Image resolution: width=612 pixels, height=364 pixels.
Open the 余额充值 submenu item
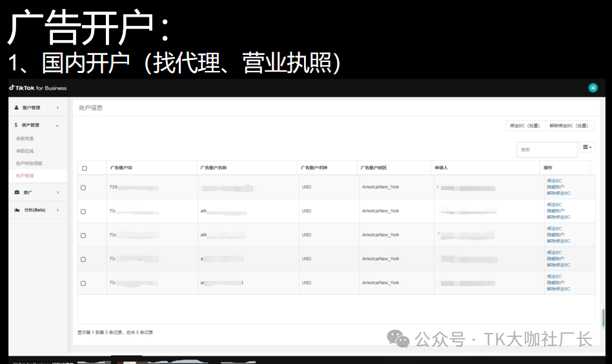pyautogui.click(x=25, y=139)
